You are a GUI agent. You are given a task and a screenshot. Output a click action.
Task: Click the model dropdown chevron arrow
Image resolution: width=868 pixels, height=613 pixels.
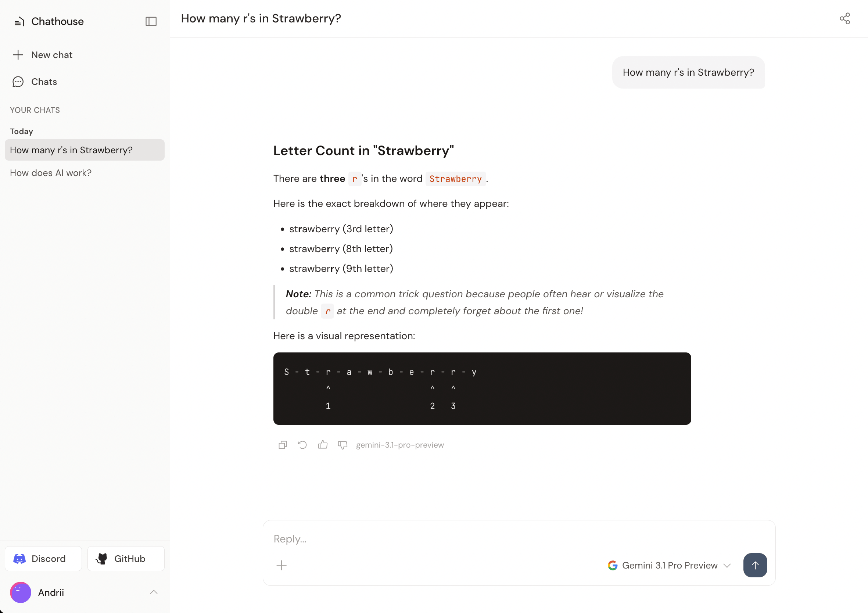coord(727,565)
